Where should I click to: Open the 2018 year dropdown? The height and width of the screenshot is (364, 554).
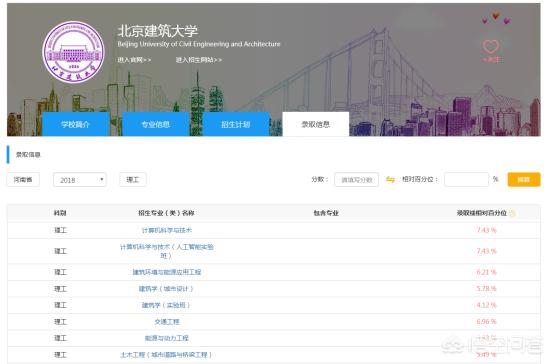click(x=80, y=180)
